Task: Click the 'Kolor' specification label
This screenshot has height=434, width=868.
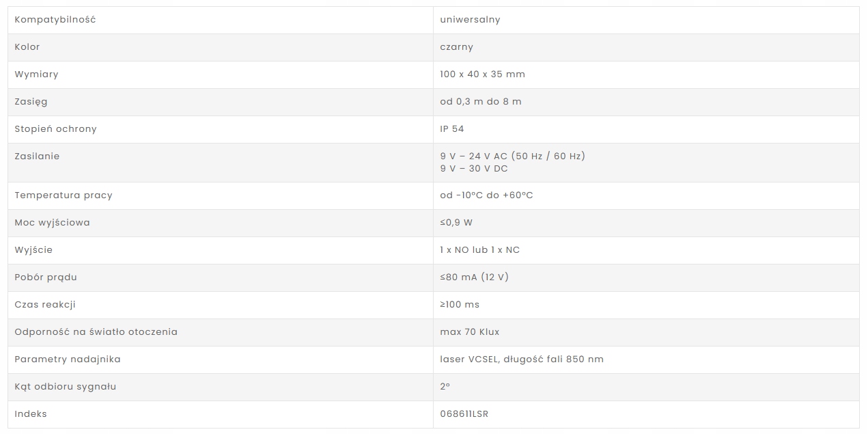Action: point(27,47)
